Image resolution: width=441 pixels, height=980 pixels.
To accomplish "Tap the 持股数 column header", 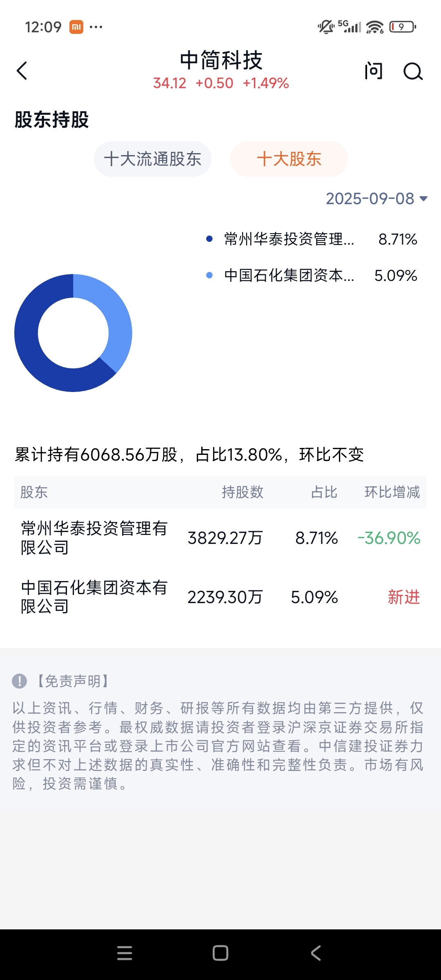I will pos(243,492).
